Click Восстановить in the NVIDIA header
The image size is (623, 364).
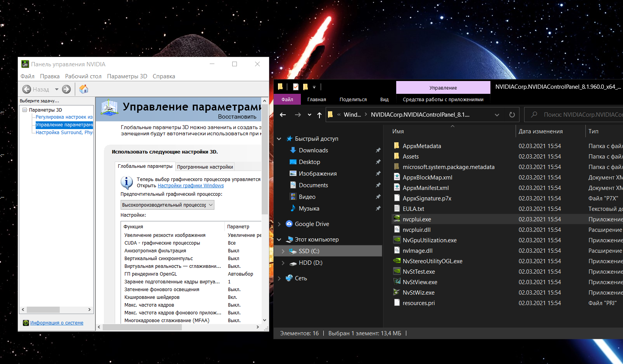coord(237,117)
